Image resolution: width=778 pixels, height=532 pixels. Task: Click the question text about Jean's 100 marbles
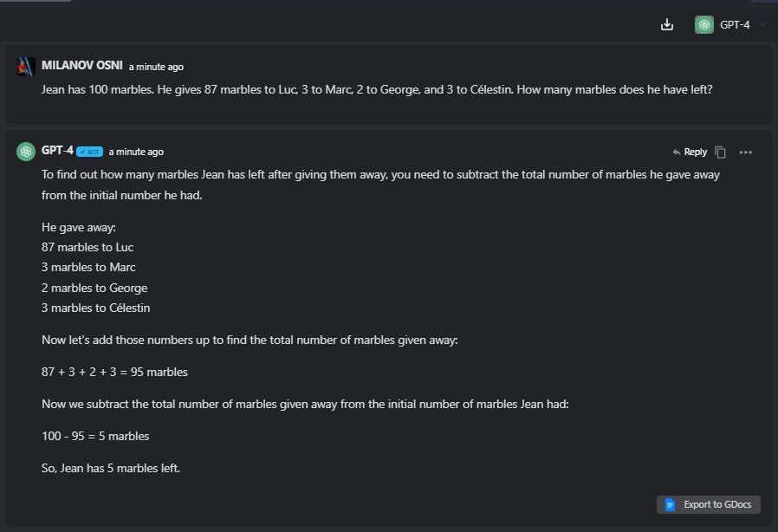point(377,89)
